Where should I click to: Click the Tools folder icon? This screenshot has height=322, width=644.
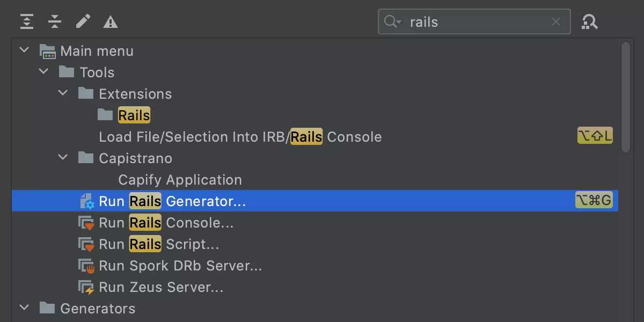[x=67, y=72]
